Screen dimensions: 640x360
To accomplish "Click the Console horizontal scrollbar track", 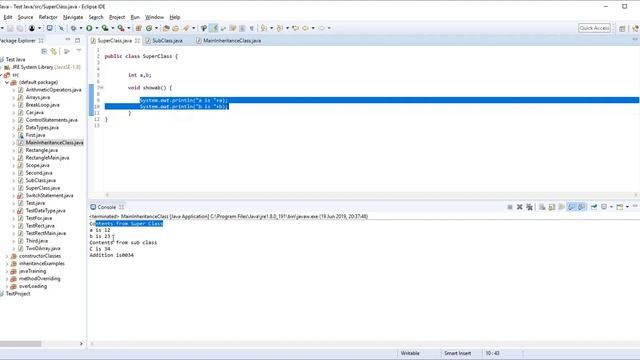I will tap(363, 344).
